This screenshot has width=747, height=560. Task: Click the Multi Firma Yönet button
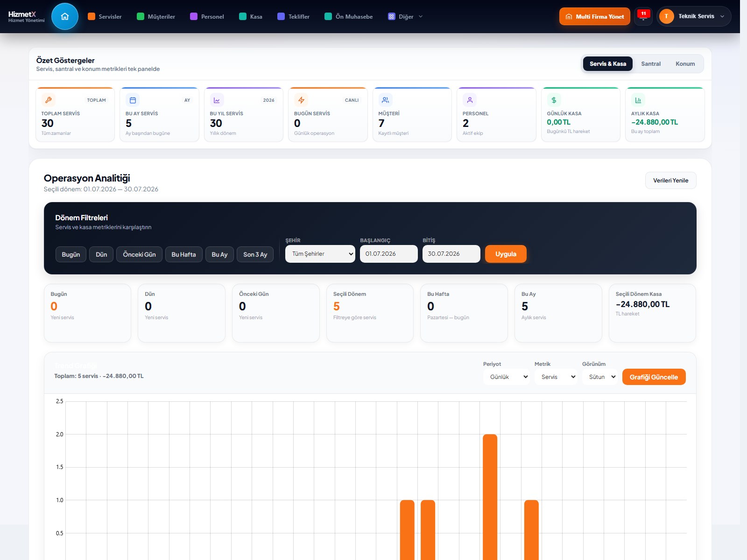click(x=595, y=16)
